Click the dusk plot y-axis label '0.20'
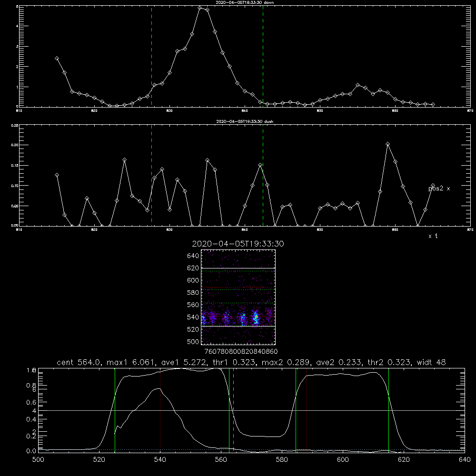 [x=15, y=145]
